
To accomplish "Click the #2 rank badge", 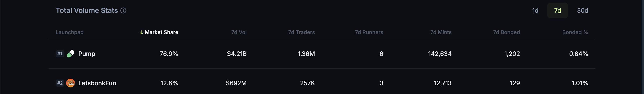I will tap(60, 83).
